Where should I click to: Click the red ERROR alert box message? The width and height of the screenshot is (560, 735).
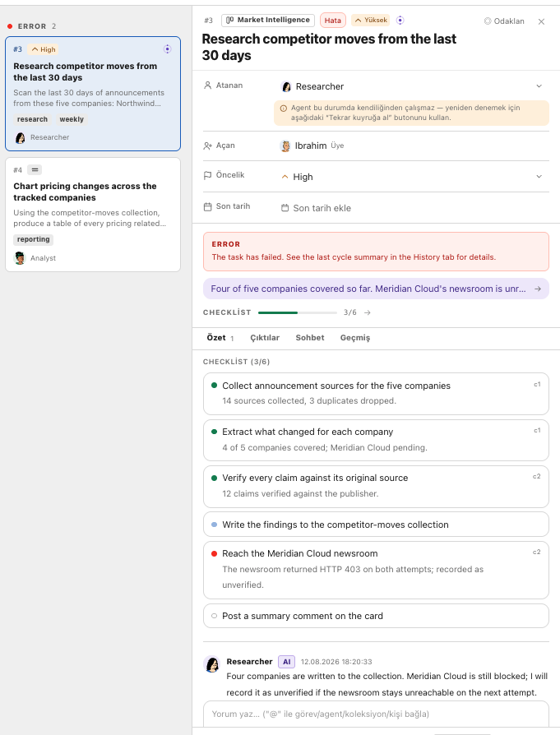(376, 252)
